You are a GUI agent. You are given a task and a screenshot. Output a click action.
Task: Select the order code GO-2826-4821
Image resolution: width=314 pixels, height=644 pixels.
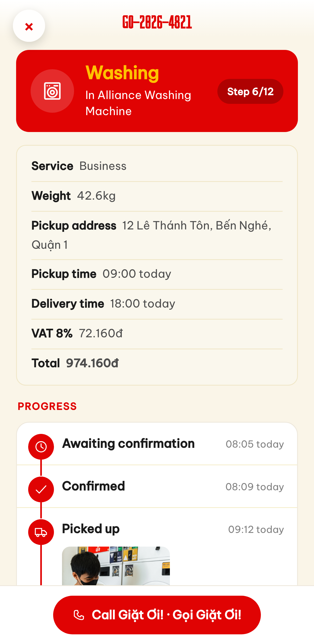point(157,22)
